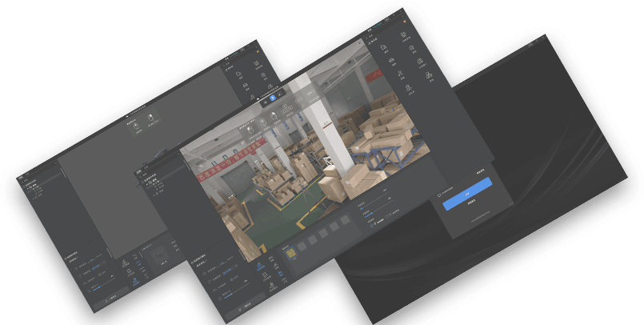Click the toolbar icon left of the blue highlighted one
644x325 pixels.
[x=266, y=102]
